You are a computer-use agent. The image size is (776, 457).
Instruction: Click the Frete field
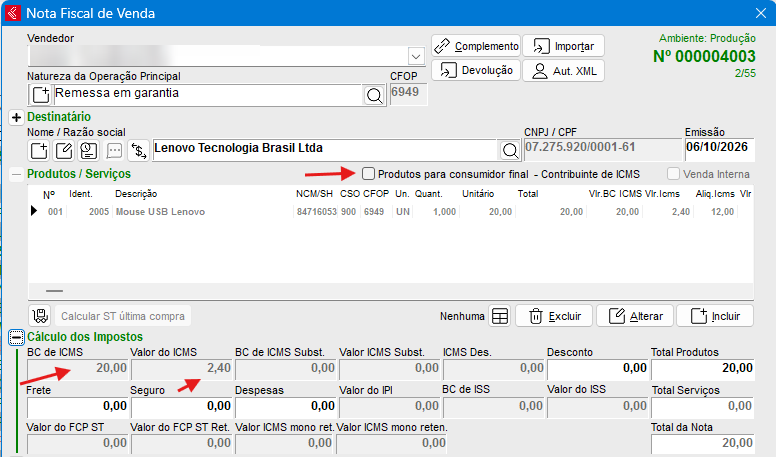point(78,406)
